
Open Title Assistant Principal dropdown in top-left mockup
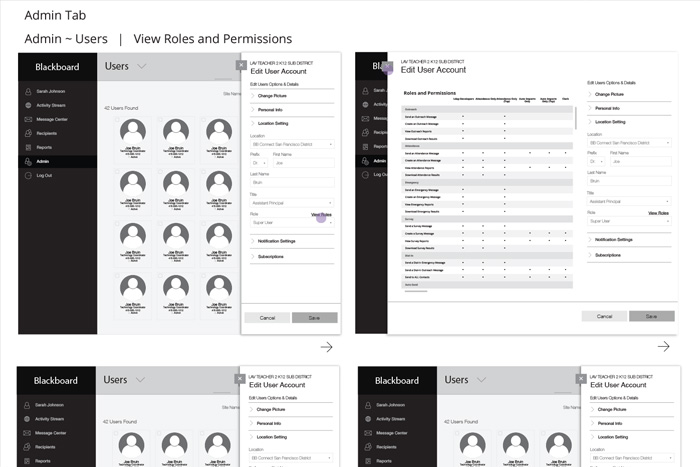point(292,203)
